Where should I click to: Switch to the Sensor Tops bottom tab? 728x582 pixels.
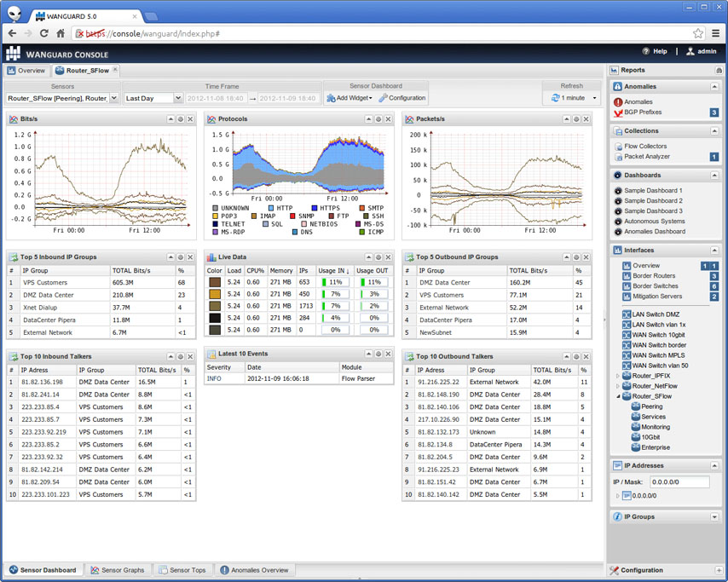tap(182, 570)
